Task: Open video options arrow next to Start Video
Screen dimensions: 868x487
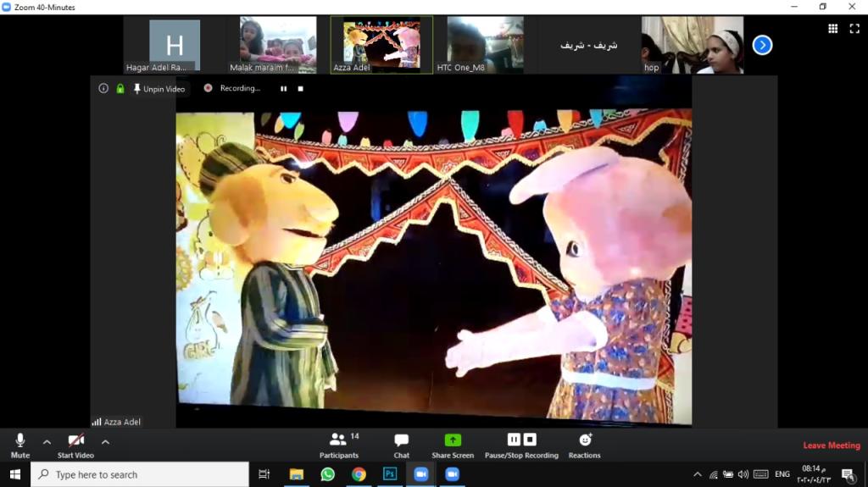Action: tap(105, 442)
